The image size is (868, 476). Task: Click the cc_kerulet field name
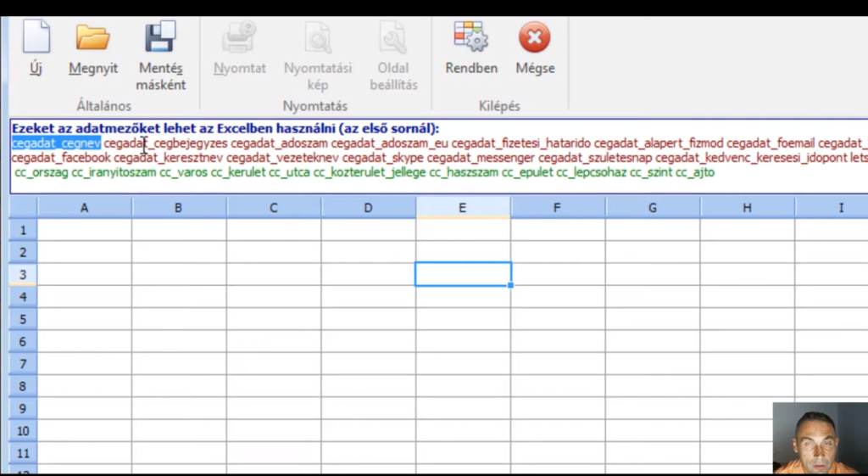click(x=238, y=172)
